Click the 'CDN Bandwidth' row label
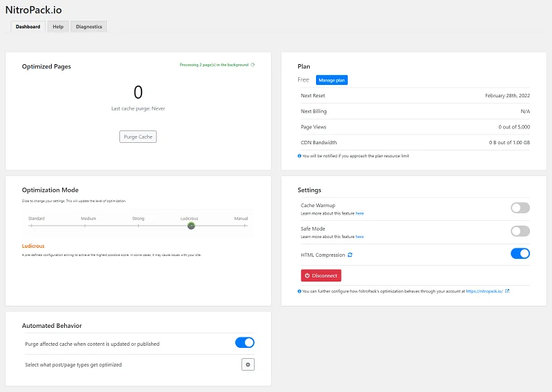552x392 pixels. pos(319,142)
